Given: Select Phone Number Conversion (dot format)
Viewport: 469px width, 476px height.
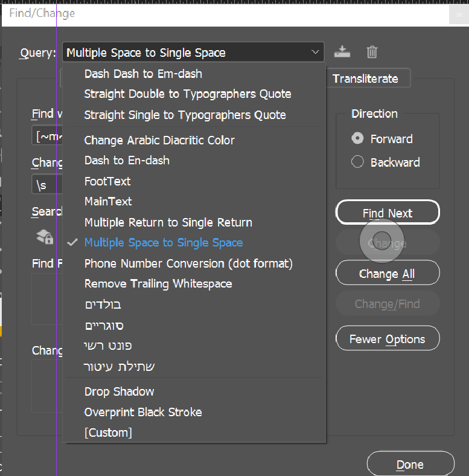Looking at the screenshot, I should 188,263.
